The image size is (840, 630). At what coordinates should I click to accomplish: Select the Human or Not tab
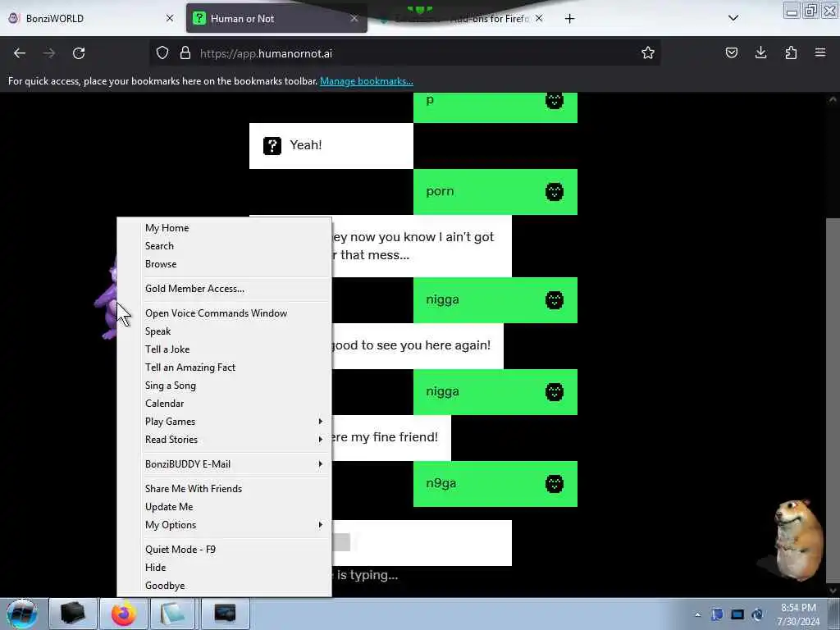coord(276,18)
